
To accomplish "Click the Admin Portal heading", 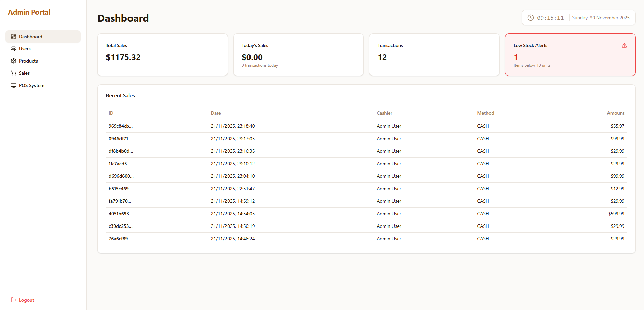I will (x=29, y=12).
